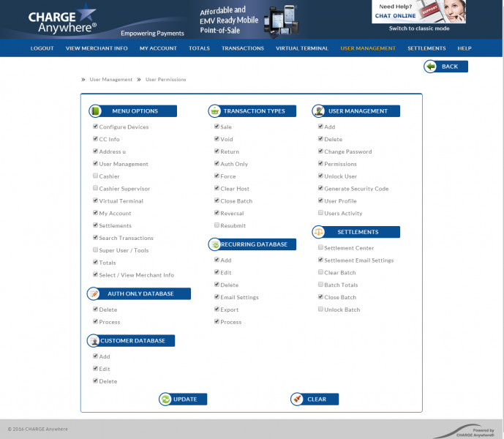Open Virtual Terminal from navigation bar
The image size is (504, 439).
[302, 48]
